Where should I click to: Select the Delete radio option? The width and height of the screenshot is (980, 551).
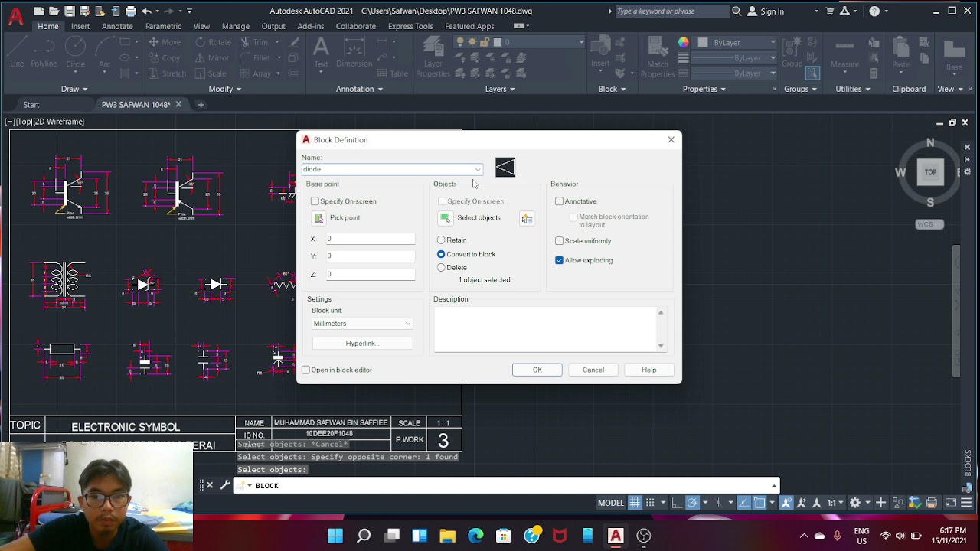pyautogui.click(x=441, y=268)
